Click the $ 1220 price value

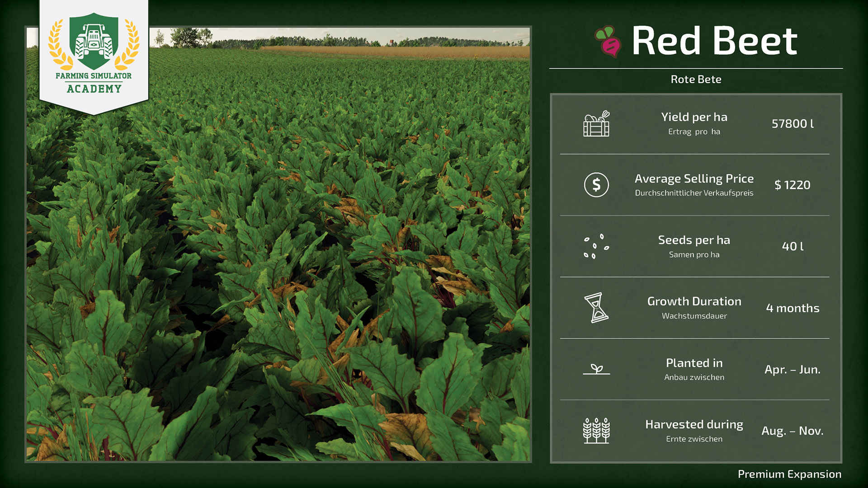(x=792, y=185)
